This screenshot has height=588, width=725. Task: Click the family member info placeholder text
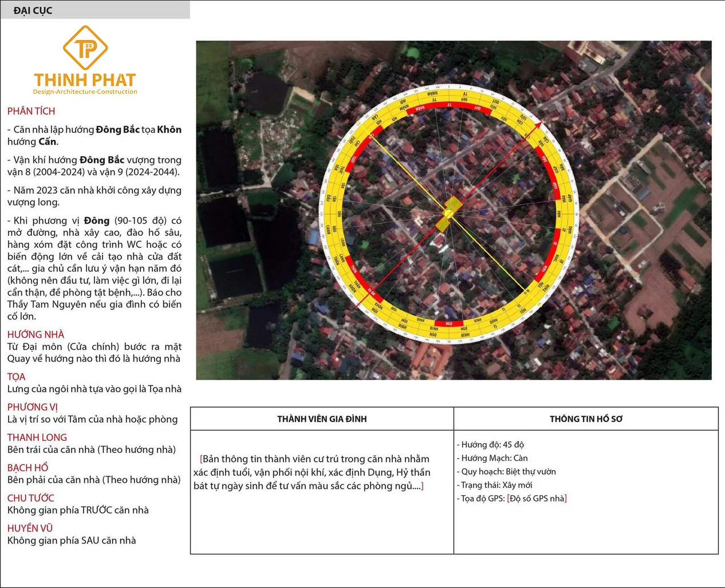point(312,472)
